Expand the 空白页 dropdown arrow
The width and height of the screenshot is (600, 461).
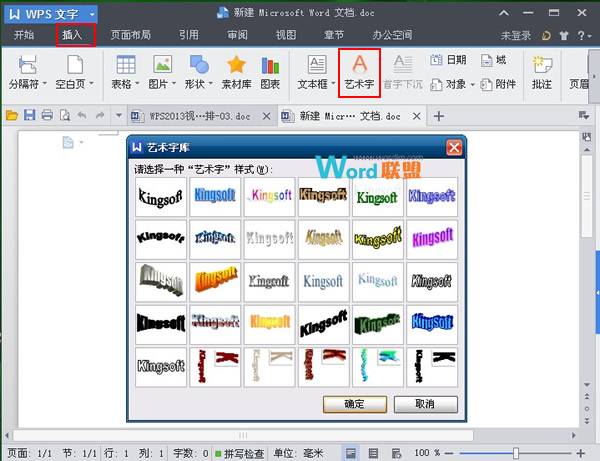coord(91,83)
